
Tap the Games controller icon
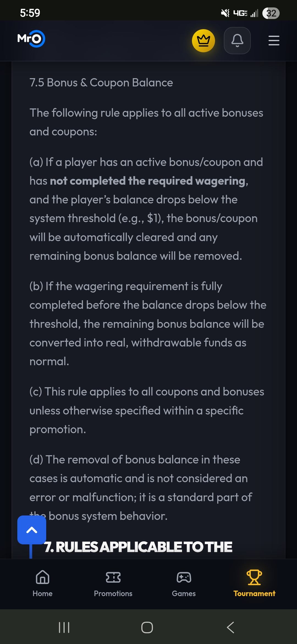tap(184, 577)
